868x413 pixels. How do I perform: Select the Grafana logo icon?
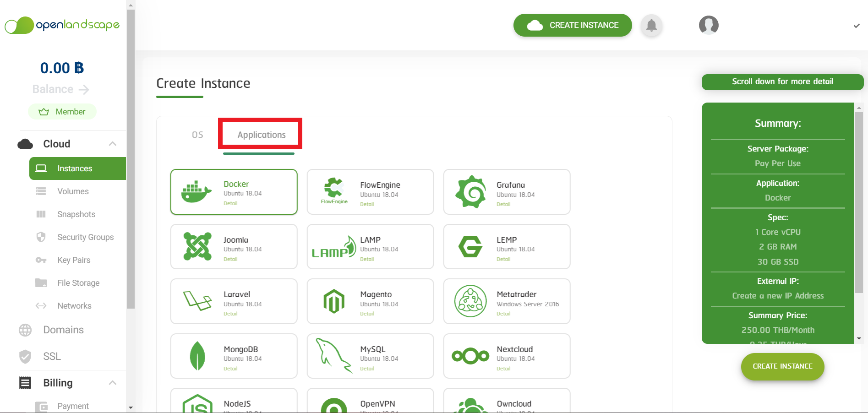[470, 192]
